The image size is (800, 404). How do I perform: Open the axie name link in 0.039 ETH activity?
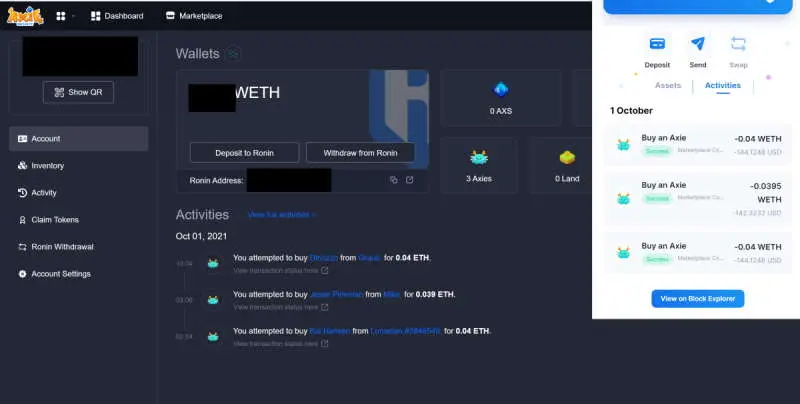[337, 294]
